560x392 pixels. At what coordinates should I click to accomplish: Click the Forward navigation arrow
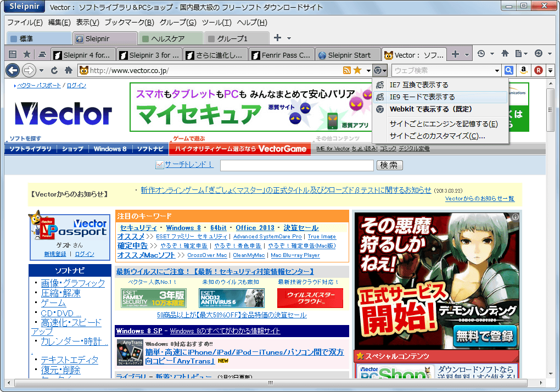[29, 70]
